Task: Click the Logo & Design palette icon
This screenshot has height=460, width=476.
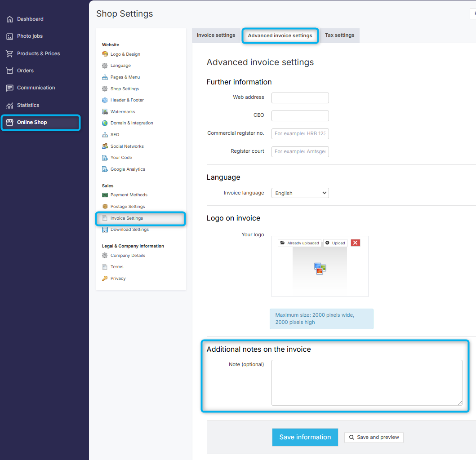Action: [105, 54]
